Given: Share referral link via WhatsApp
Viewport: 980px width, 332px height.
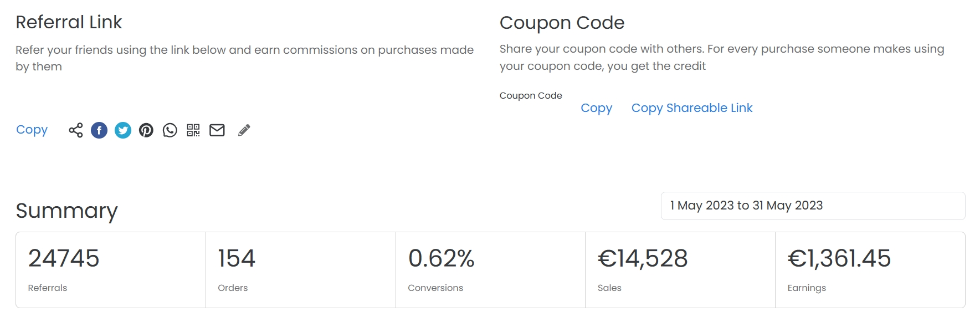Looking at the screenshot, I should (x=170, y=130).
